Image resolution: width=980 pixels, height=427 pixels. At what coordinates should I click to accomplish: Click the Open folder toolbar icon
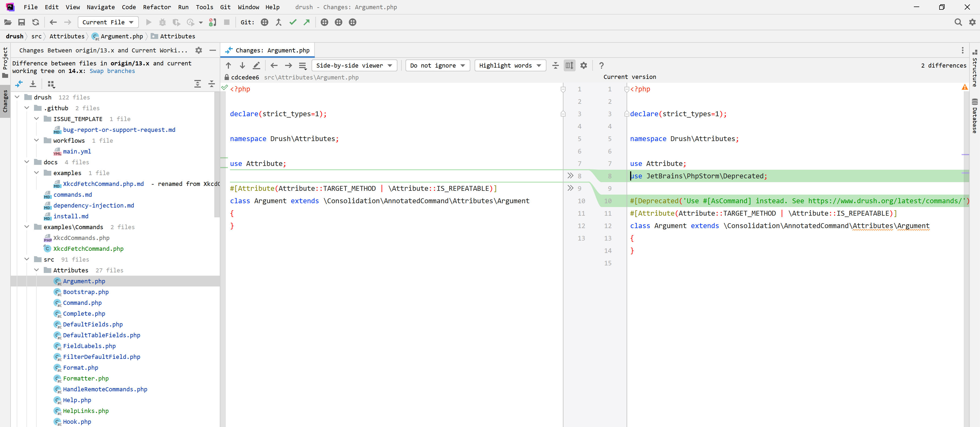8,22
